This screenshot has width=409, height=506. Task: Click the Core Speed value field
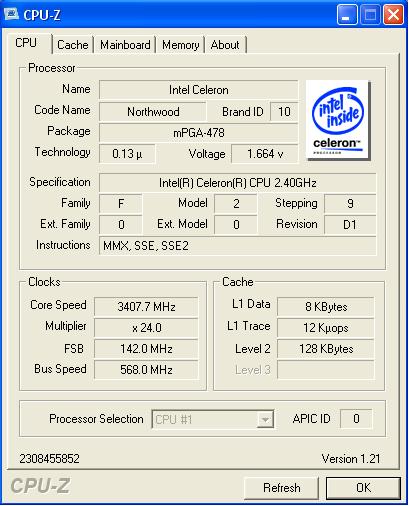[x=146, y=306]
